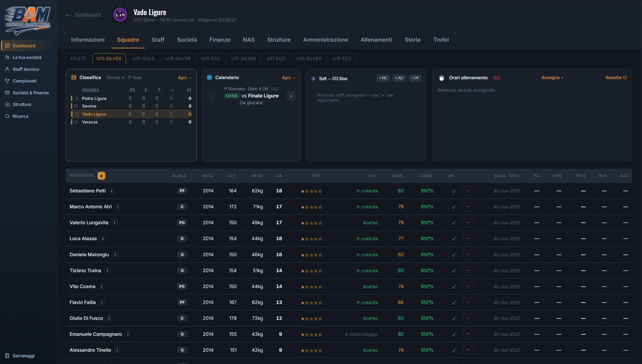Add assistant coach with +AC
Image resolution: width=642 pixels, height=364 pixels.
(399, 78)
